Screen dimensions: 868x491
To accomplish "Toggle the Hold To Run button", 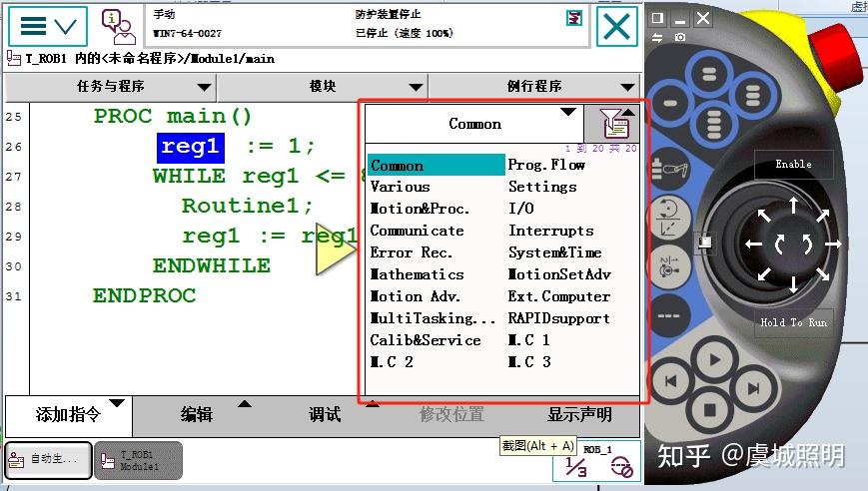I will tap(794, 322).
